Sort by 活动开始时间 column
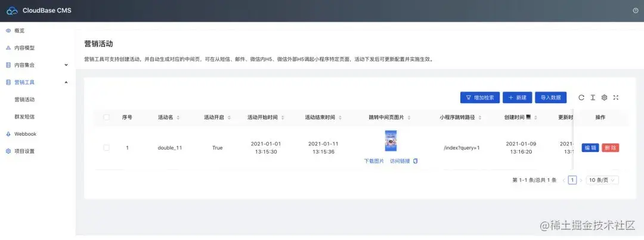This screenshot has width=644, height=240. (282, 118)
